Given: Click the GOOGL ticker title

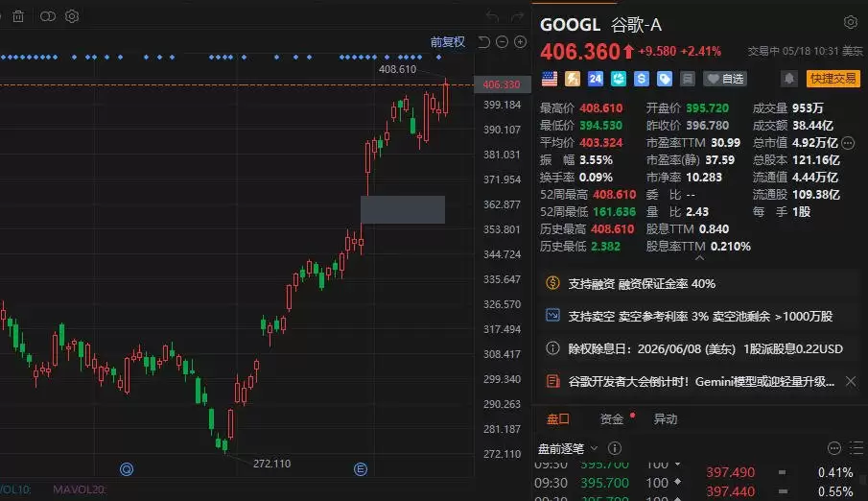Looking at the screenshot, I should tap(570, 25).
